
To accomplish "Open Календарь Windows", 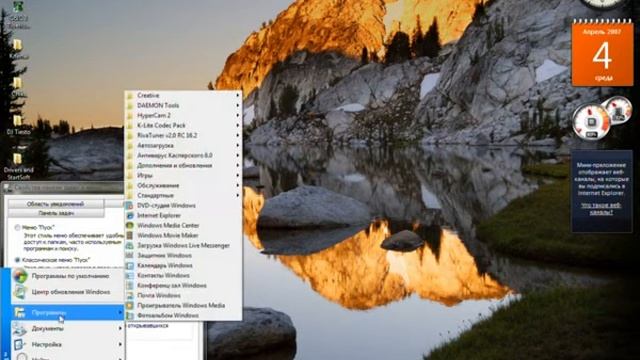I will pyautogui.click(x=183, y=265).
